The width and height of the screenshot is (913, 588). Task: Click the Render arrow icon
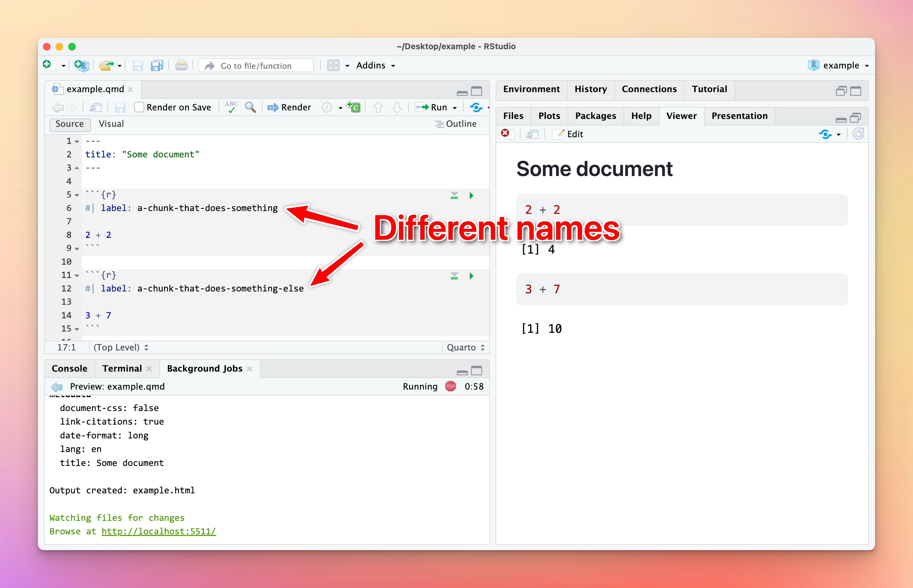tap(273, 108)
